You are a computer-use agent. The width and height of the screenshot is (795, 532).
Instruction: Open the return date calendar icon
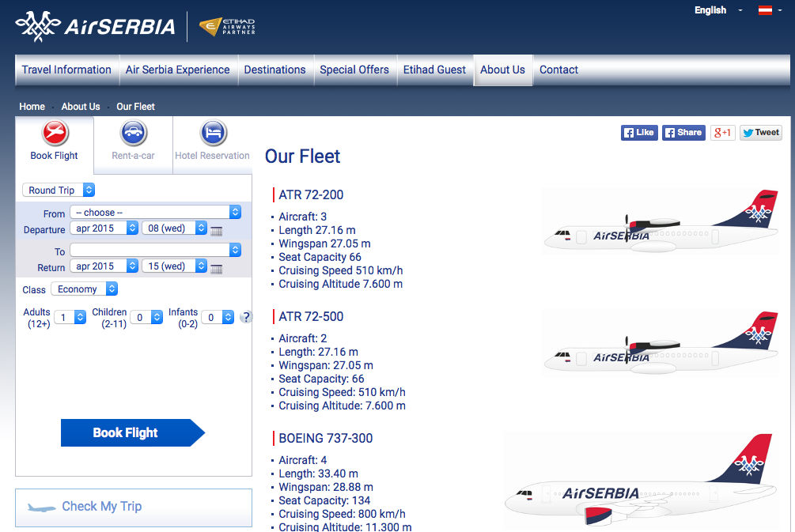pos(217,269)
